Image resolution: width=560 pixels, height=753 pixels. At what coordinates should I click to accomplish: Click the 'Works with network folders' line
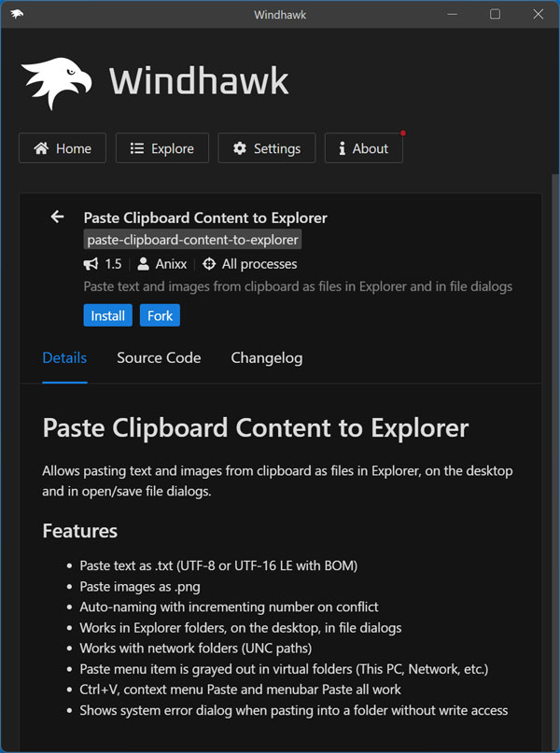[196, 648]
